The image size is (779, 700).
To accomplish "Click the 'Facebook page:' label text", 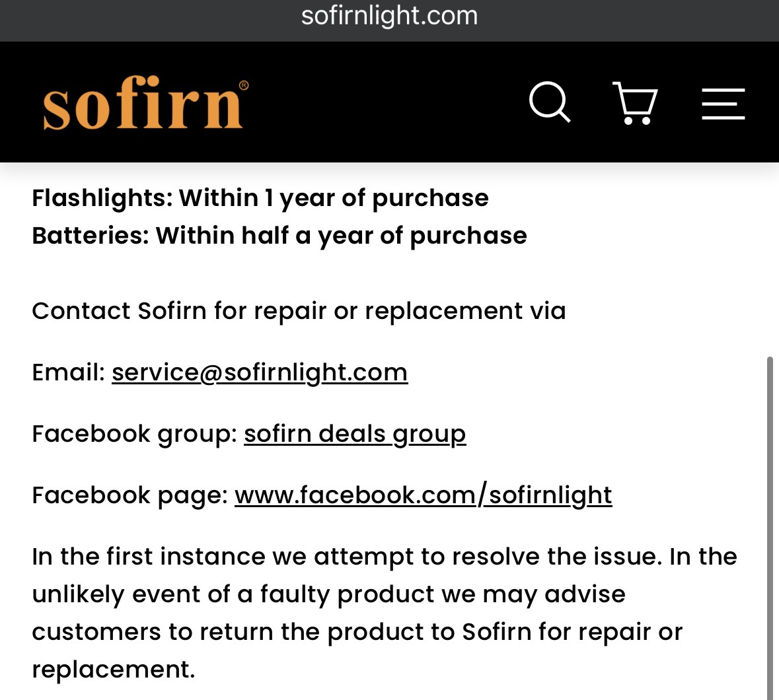I will point(130,495).
